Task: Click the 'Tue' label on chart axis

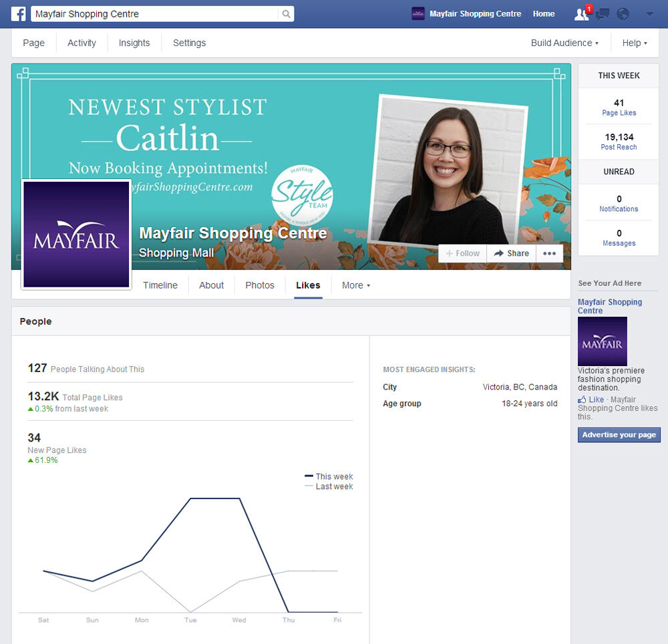Action: 190,620
